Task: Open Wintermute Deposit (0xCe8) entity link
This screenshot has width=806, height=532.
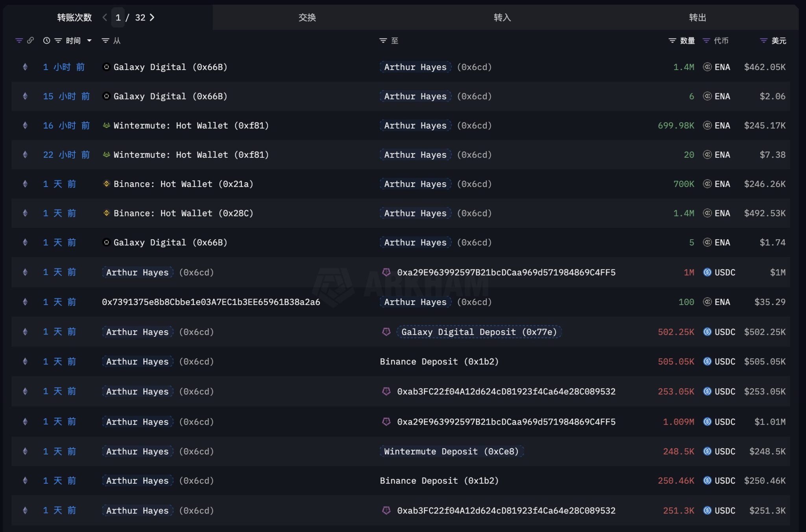Action: pyautogui.click(x=451, y=451)
